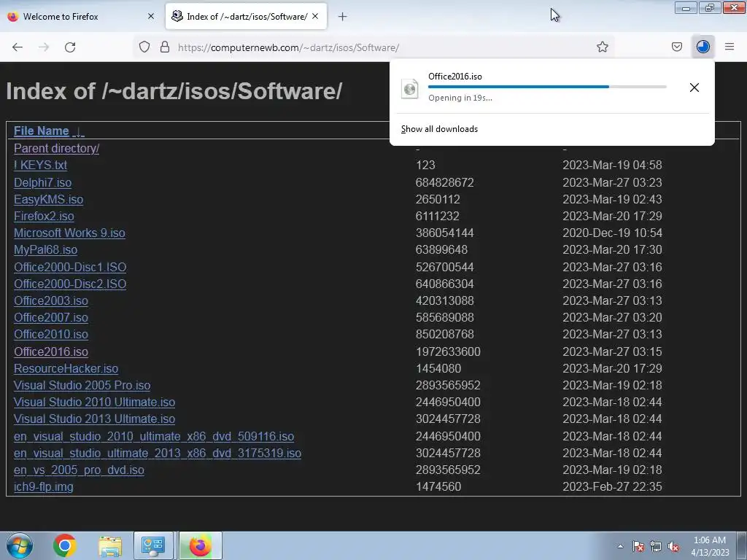Click the Firefox2.iso link
Image resolution: width=747 pixels, height=560 pixels.
(44, 216)
